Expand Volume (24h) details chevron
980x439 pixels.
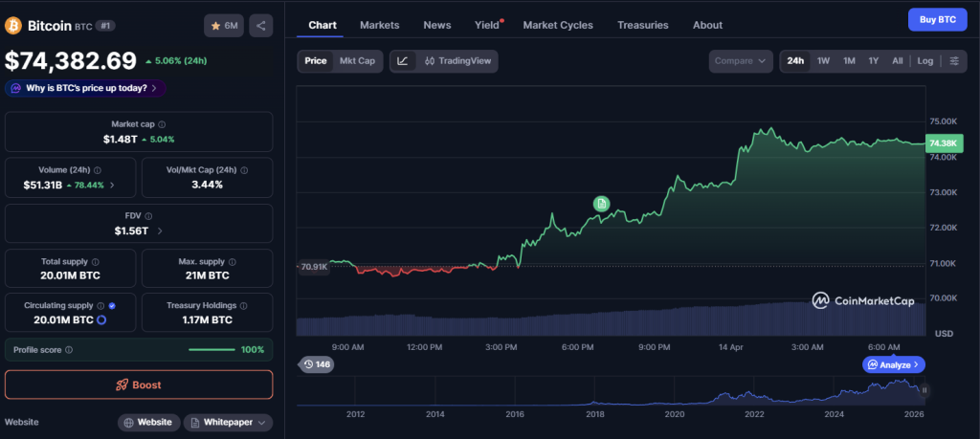point(112,185)
